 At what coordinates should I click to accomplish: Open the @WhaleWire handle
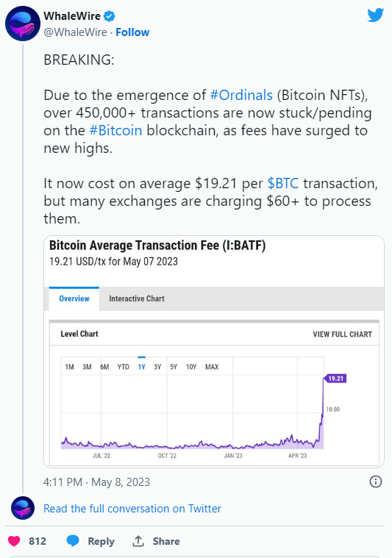(75, 32)
